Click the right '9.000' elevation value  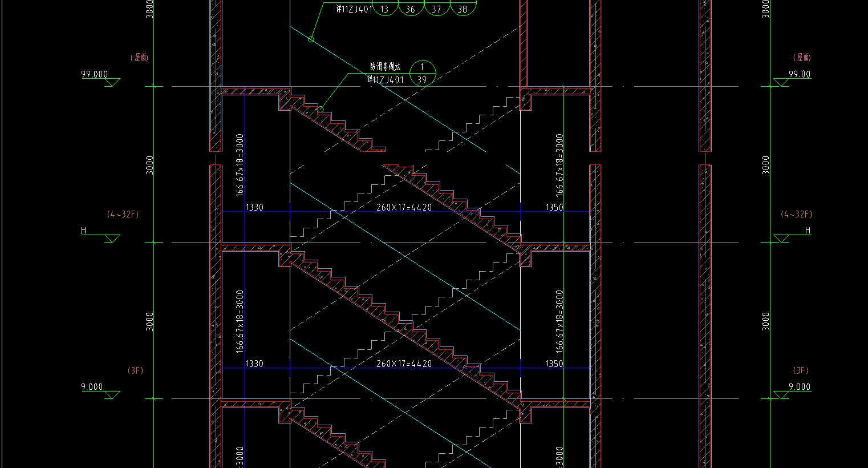pos(800,387)
